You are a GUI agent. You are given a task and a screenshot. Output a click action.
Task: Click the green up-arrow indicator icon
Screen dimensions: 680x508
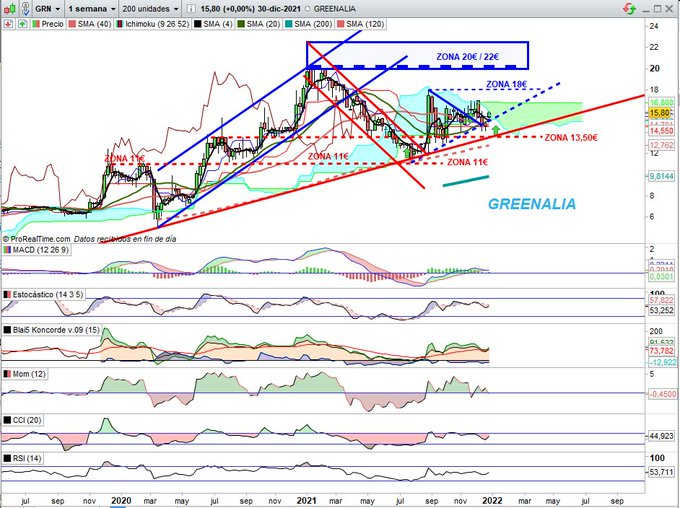point(23,24)
